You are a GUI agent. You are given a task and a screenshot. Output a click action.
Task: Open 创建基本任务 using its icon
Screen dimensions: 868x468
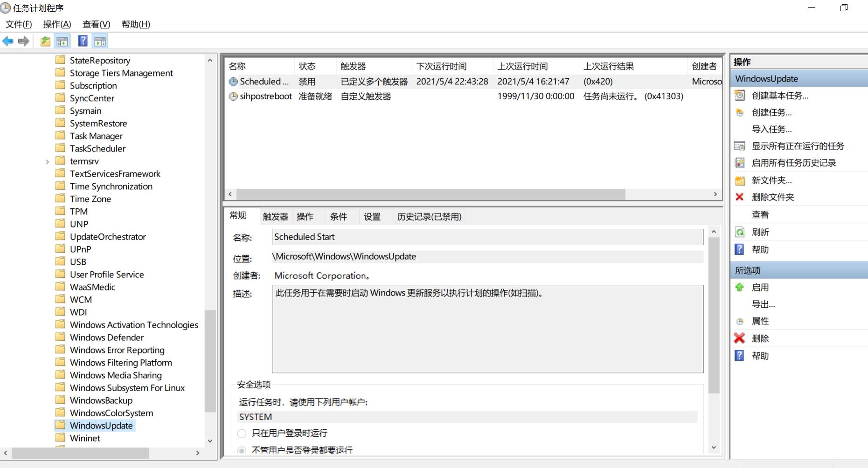739,96
